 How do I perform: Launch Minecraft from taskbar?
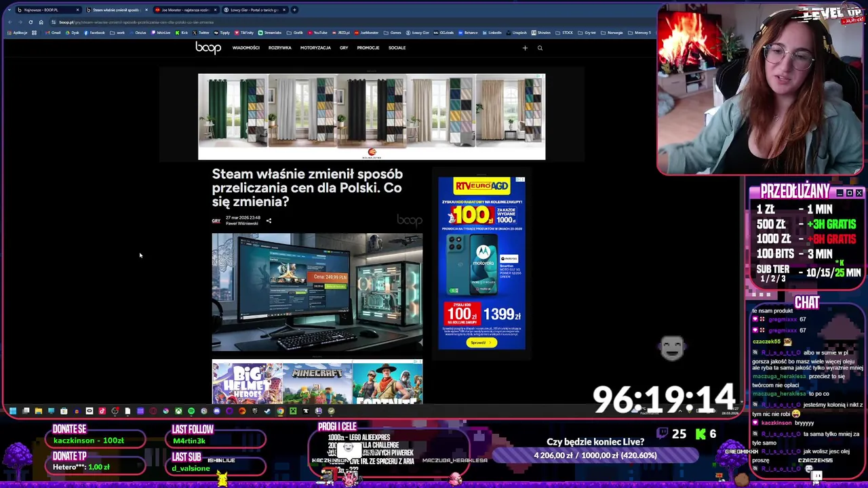(293, 411)
